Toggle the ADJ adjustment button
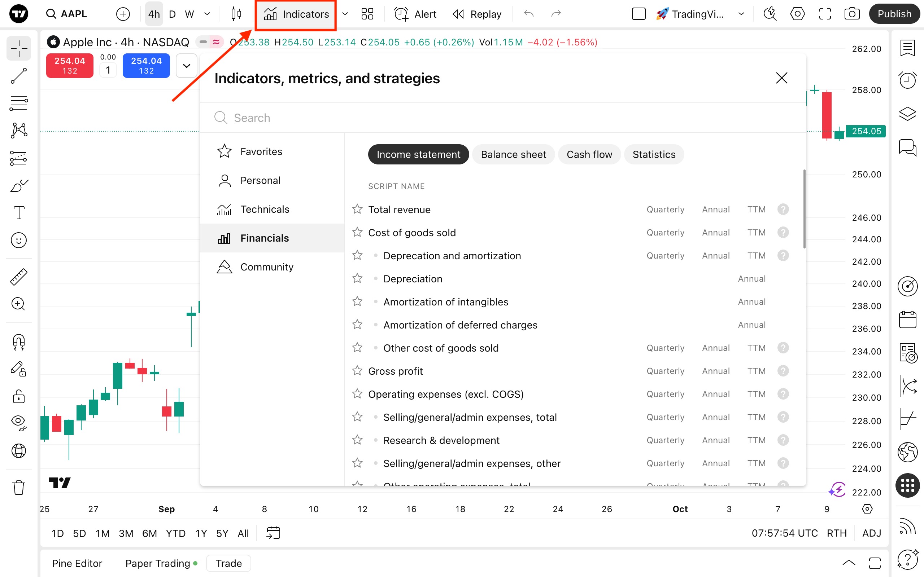 click(x=871, y=533)
